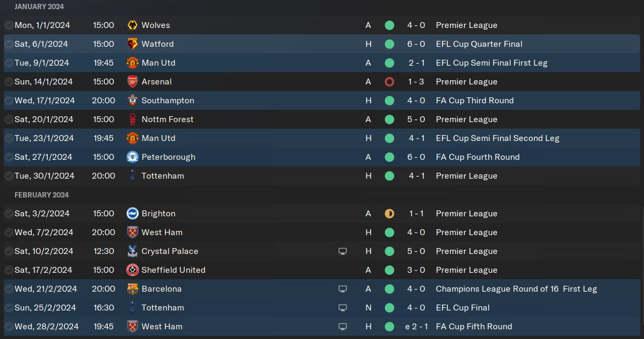644x339 pixels.
Task: Click the yellow draw indicator for the Brighton match
Action: (390, 214)
